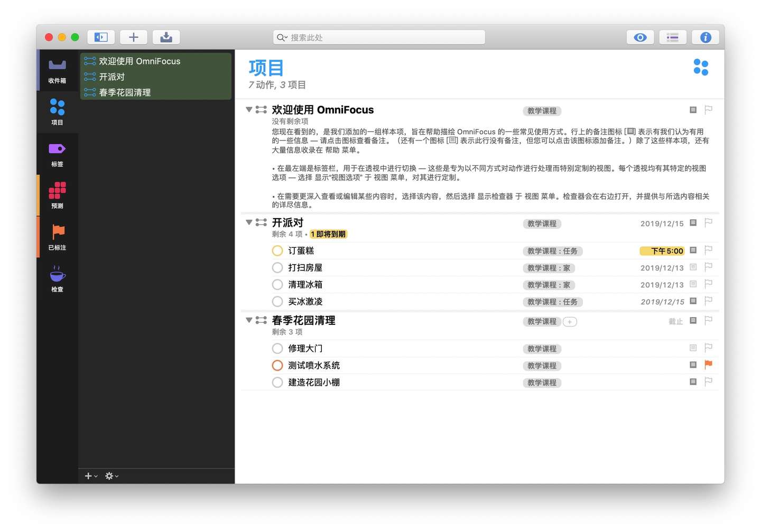Switch to the 标签 Tags perspective
The height and width of the screenshot is (532, 761).
[57, 154]
